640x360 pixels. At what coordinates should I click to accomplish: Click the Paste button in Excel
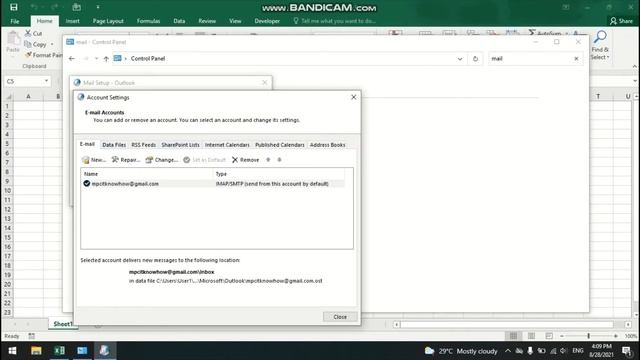point(13,42)
